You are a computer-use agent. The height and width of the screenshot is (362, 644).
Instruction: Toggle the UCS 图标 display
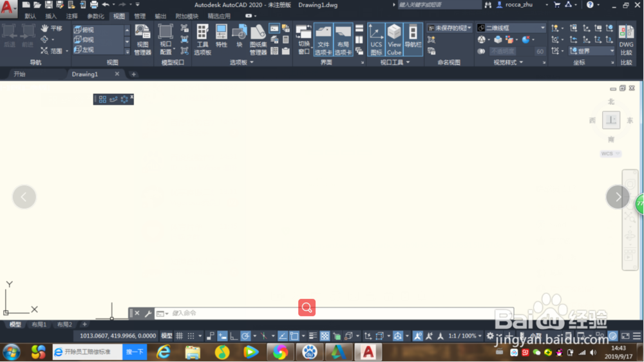tap(376, 39)
